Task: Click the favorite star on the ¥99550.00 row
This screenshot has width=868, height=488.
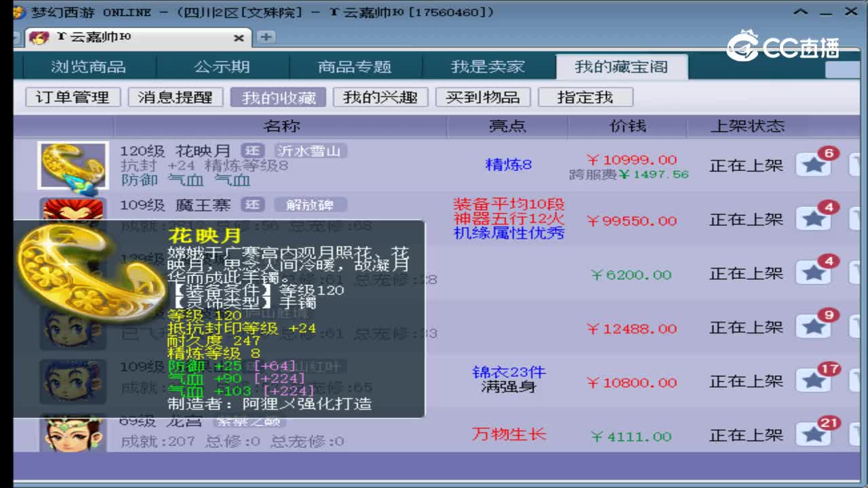Action: (813, 219)
